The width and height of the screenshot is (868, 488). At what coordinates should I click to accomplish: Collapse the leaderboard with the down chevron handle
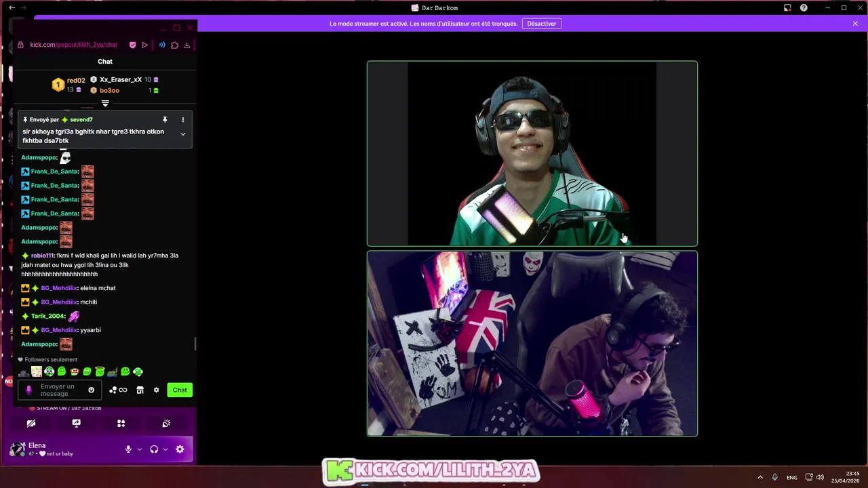(x=105, y=104)
